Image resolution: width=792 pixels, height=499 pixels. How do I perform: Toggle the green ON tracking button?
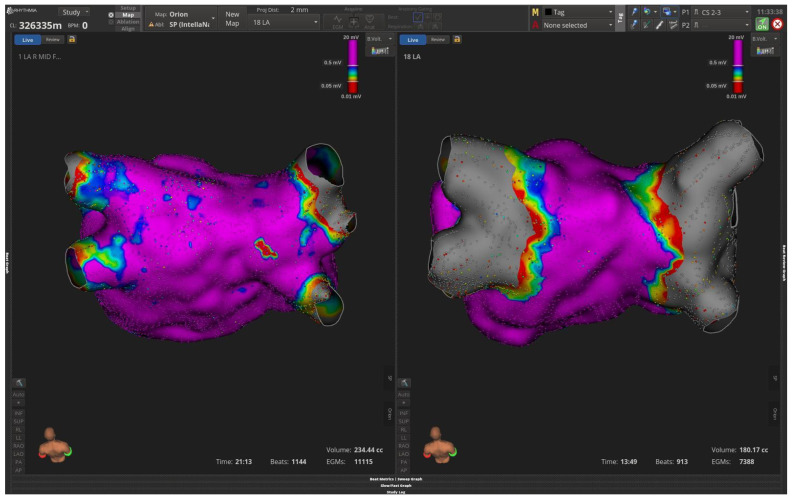[762, 24]
